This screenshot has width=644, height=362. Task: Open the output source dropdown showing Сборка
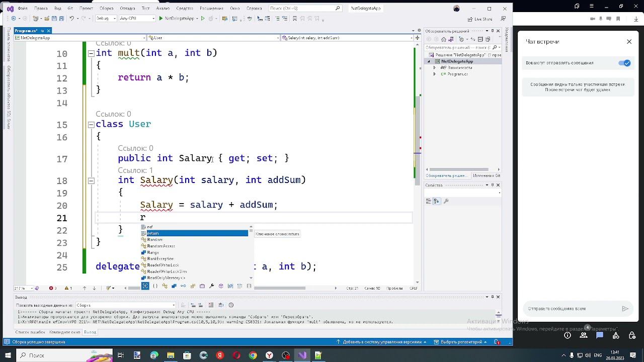pyautogui.click(x=125, y=305)
